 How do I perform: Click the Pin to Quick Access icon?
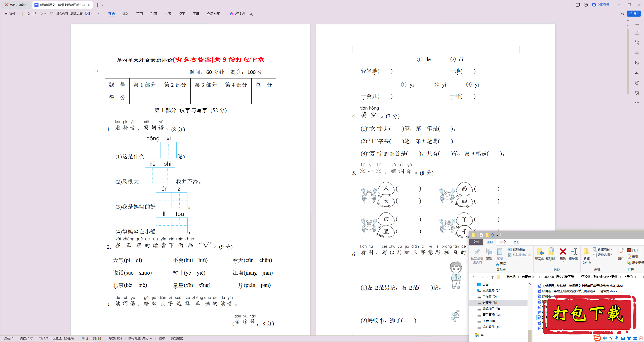click(x=477, y=252)
